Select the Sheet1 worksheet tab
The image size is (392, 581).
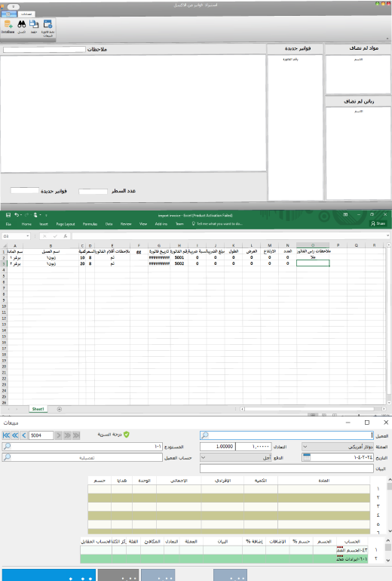point(38,409)
